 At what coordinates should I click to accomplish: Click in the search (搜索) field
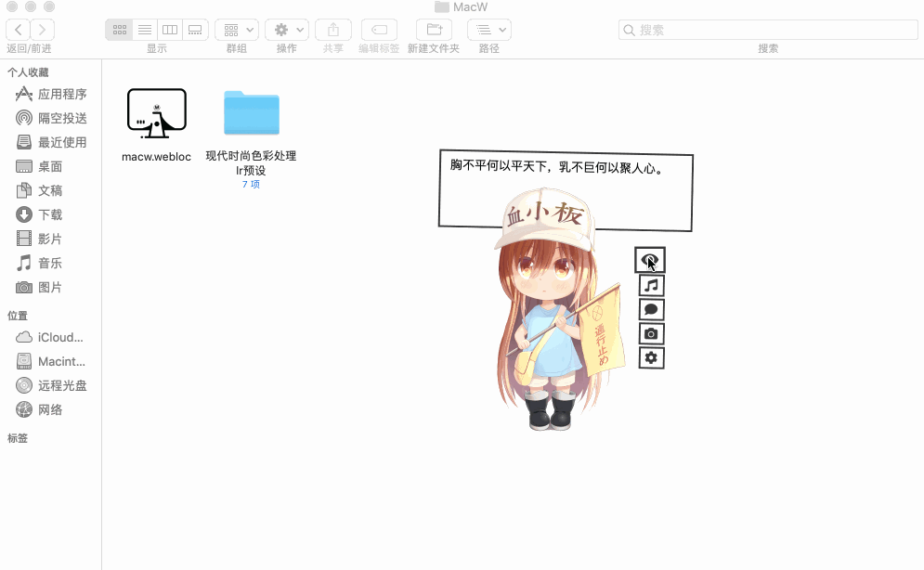pos(768,30)
